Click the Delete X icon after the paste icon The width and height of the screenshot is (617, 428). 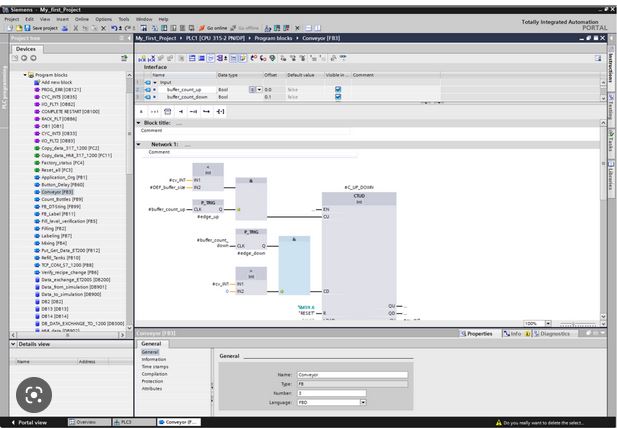tap(103, 28)
